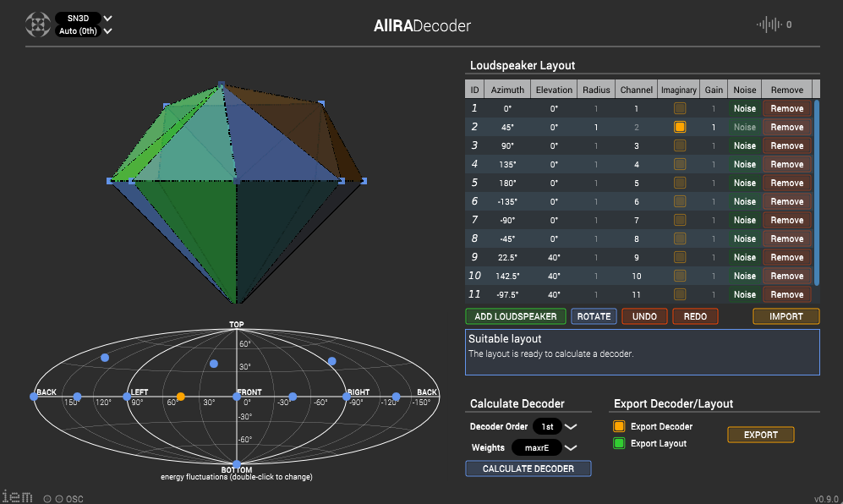Open the Auto (0th) order dropdown
Image resolution: width=843 pixels, height=504 pixels.
(84, 31)
